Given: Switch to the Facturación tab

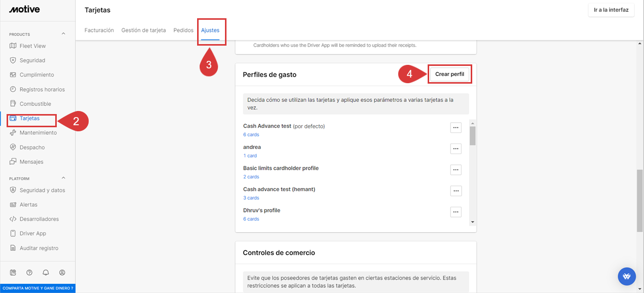Looking at the screenshot, I should [99, 30].
